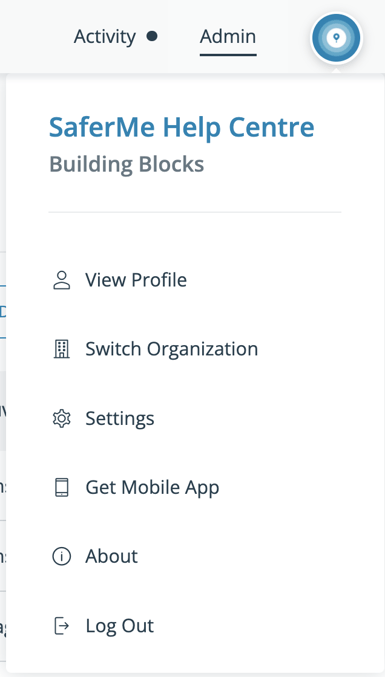Screen dimensions: 385x677
Task: Open Settings from the profile menu
Action: 120,419
